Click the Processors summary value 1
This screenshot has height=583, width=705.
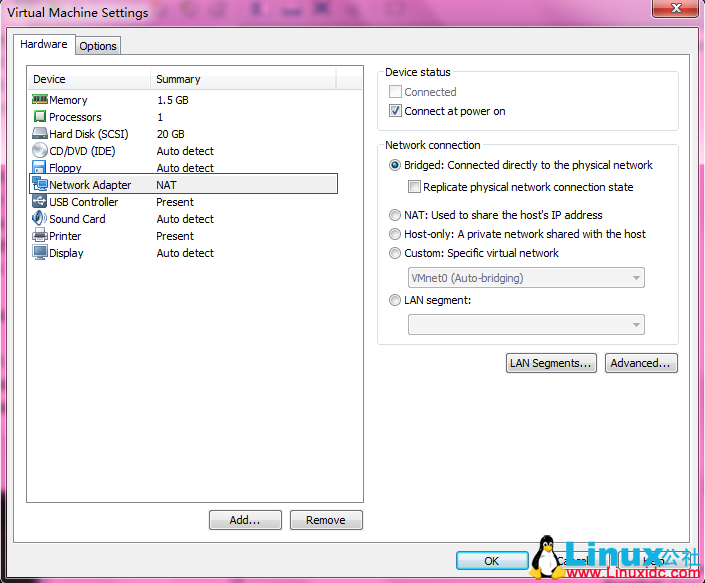160,117
